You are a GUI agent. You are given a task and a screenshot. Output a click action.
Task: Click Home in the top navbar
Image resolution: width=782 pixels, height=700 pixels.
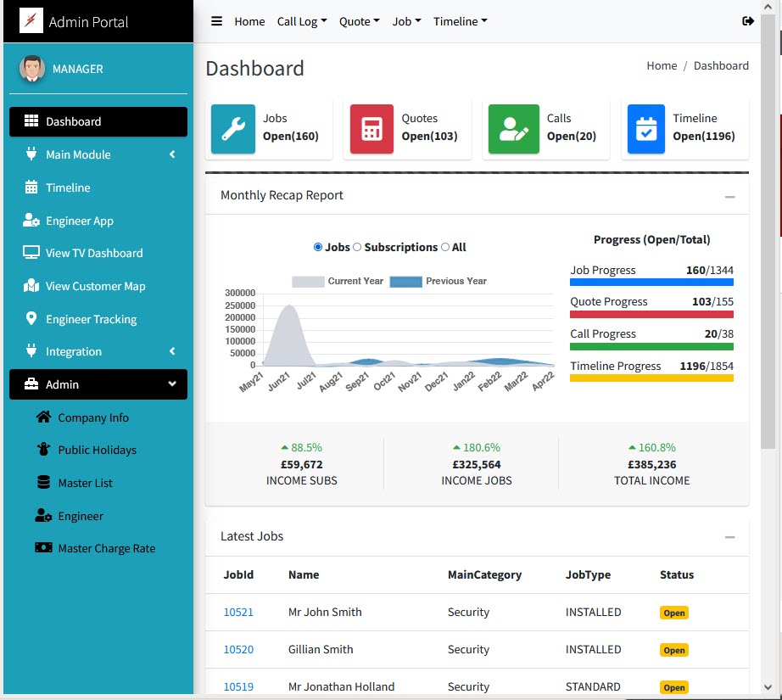(x=249, y=21)
